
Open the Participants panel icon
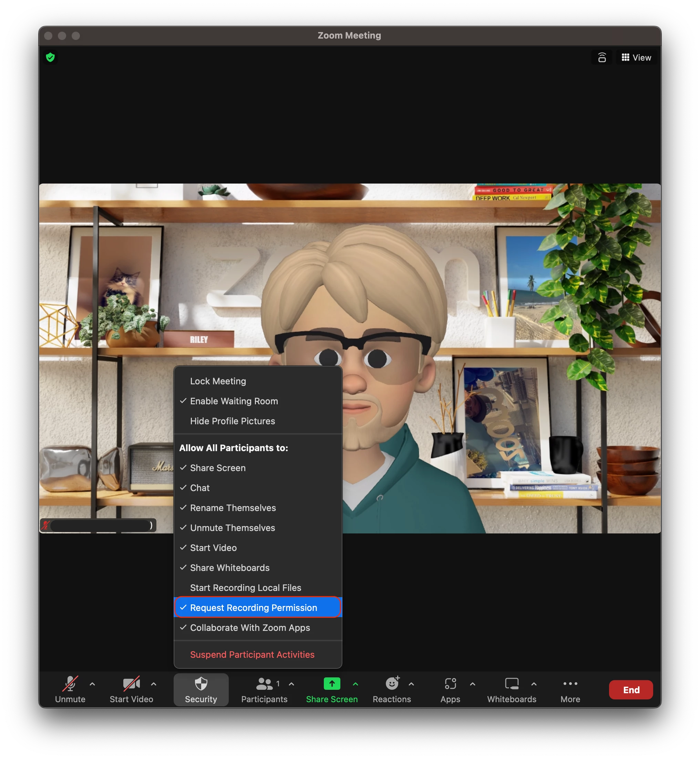click(264, 685)
